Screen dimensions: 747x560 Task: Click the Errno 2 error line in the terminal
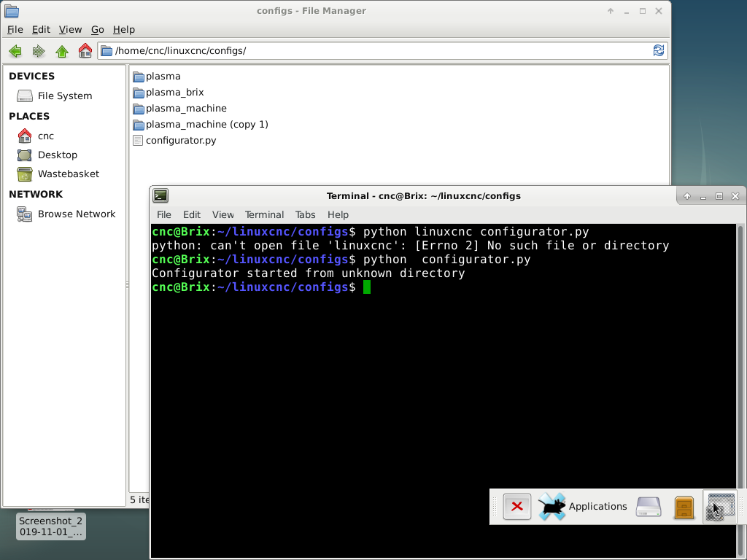point(410,246)
